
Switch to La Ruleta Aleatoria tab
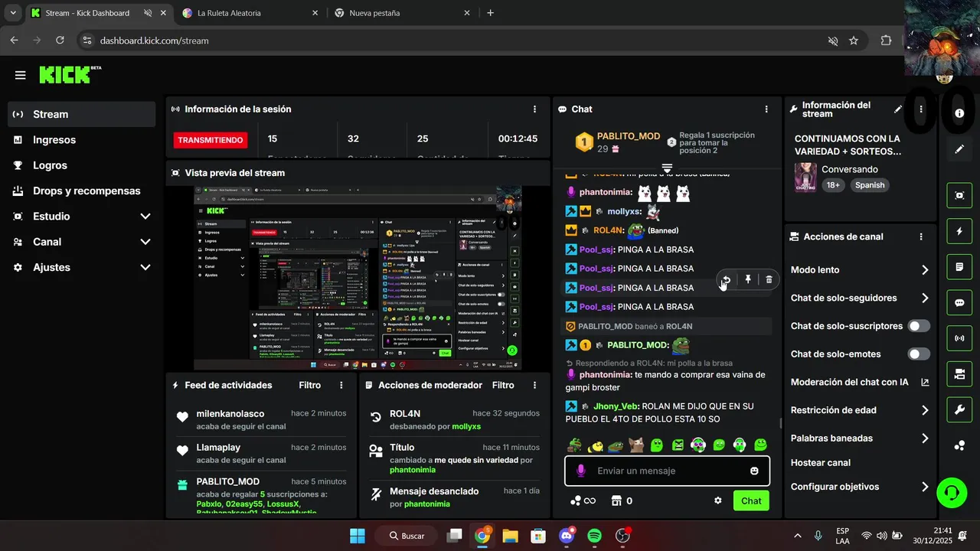point(251,13)
